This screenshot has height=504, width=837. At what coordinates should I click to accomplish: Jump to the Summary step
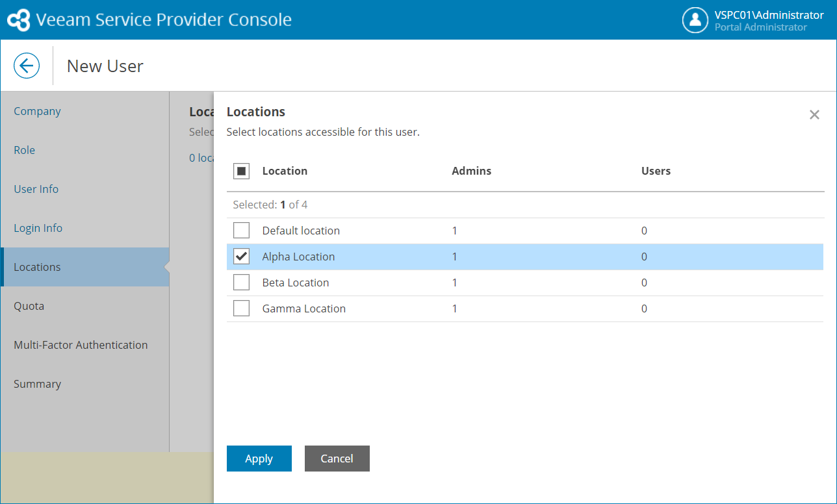tap(37, 384)
